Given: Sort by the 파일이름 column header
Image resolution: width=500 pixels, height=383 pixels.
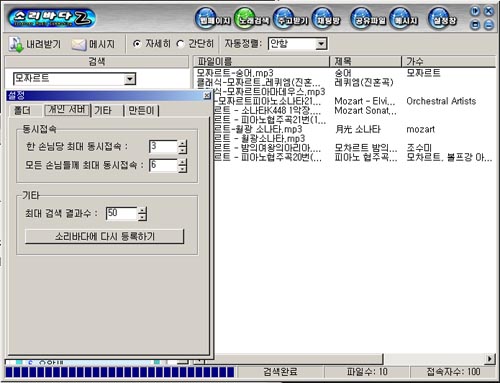Looking at the screenshot, I should [261, 61].
